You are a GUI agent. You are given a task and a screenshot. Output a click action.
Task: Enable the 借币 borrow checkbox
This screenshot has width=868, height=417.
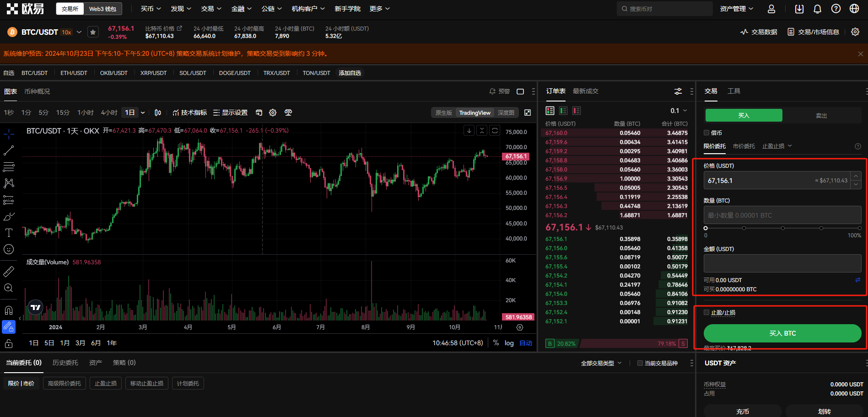pyautogui.click(x=706, y=133)
